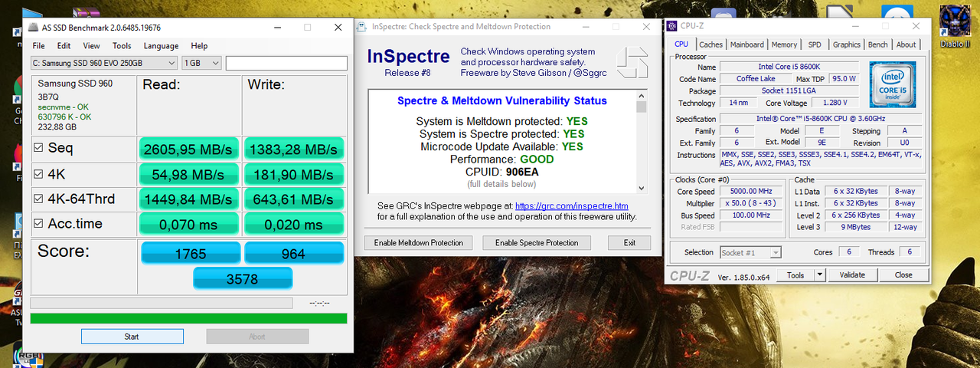Click the CPU-Z title bar chip icon

tap(672, 25)
